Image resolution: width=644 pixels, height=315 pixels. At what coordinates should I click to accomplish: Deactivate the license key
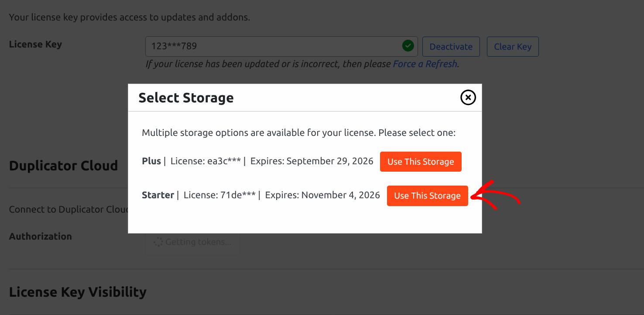click(x=451, y=47)
